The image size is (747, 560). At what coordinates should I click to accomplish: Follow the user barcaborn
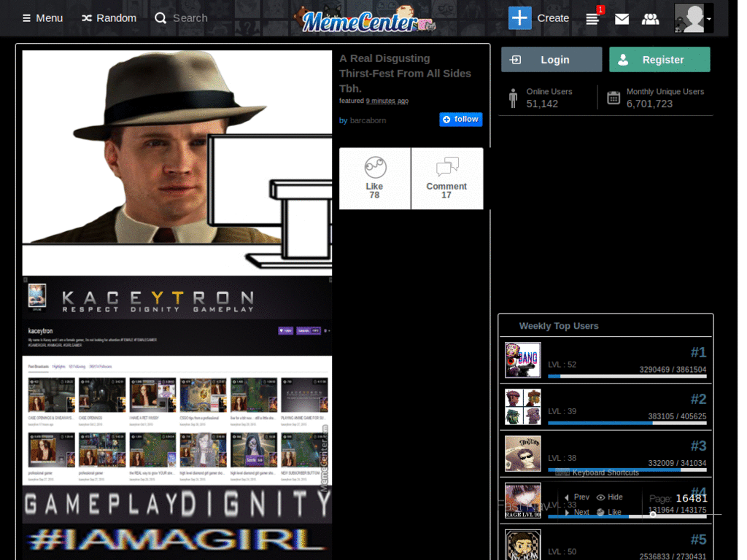[461, 119]
